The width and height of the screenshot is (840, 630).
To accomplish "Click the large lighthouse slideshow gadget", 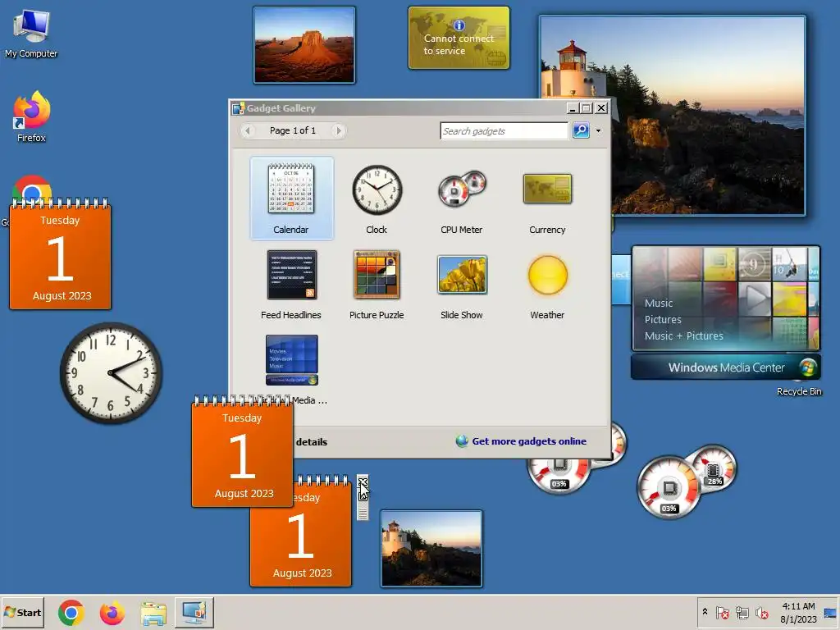I will 707,115.
